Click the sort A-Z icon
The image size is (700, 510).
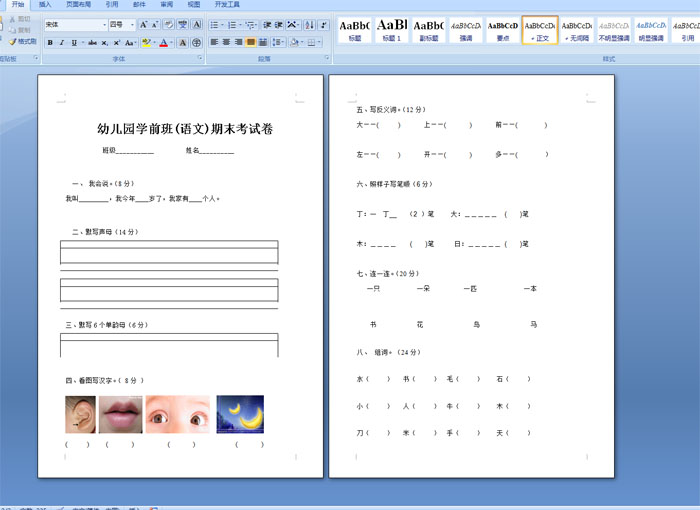[x=309, y=25]
